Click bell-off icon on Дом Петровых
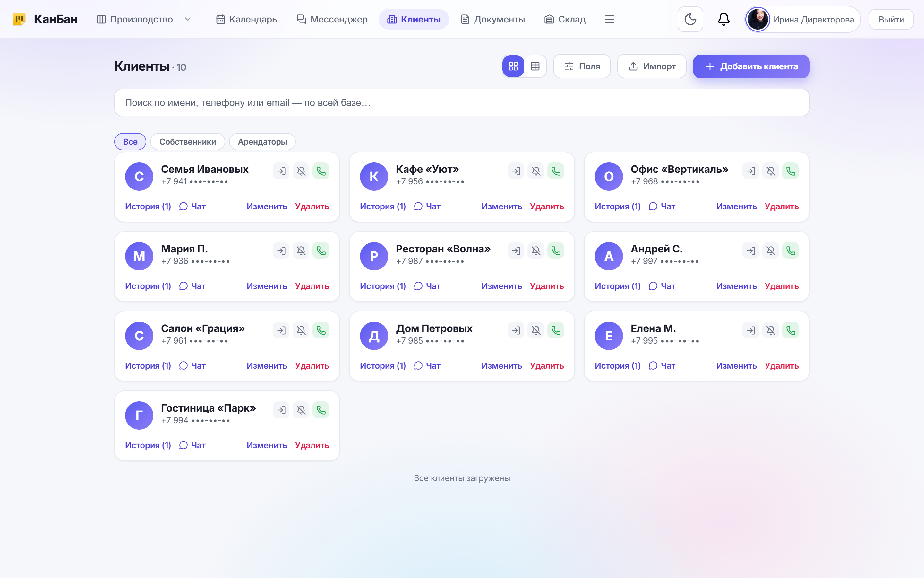Viewport: 924px width, 578px height. coord(536,330)
